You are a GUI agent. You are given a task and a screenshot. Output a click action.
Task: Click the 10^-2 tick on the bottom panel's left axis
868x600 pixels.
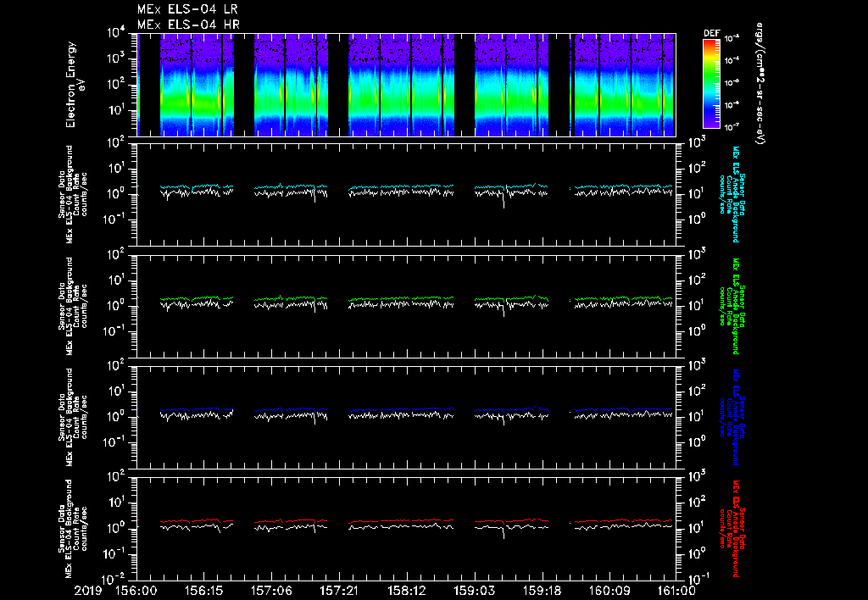click(x=115, y=580)
